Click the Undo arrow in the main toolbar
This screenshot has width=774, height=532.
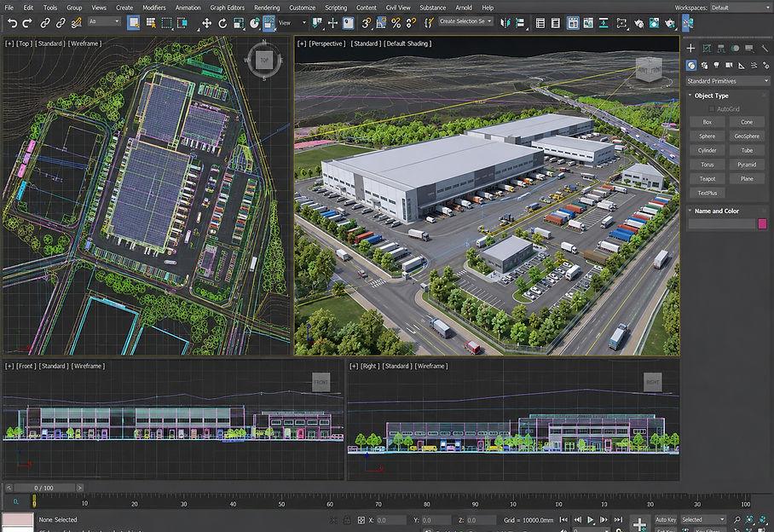click(x=12, y=23)
